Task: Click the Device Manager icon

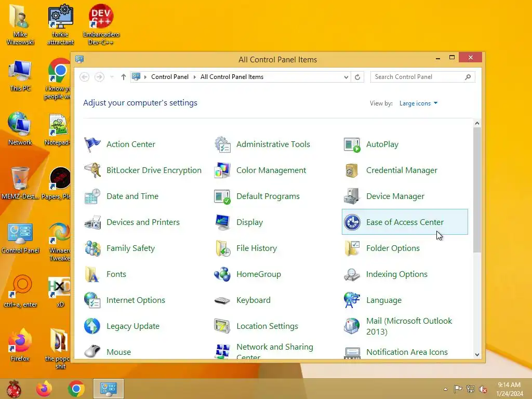Action: tap(352, 196)
